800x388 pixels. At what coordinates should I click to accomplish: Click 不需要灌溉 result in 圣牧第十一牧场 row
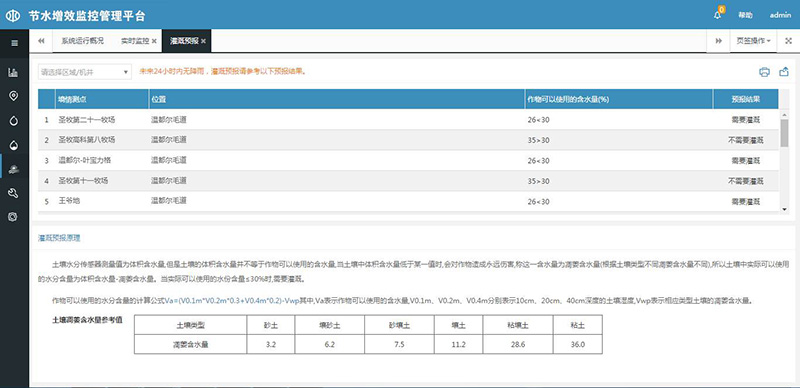[745, 181]
